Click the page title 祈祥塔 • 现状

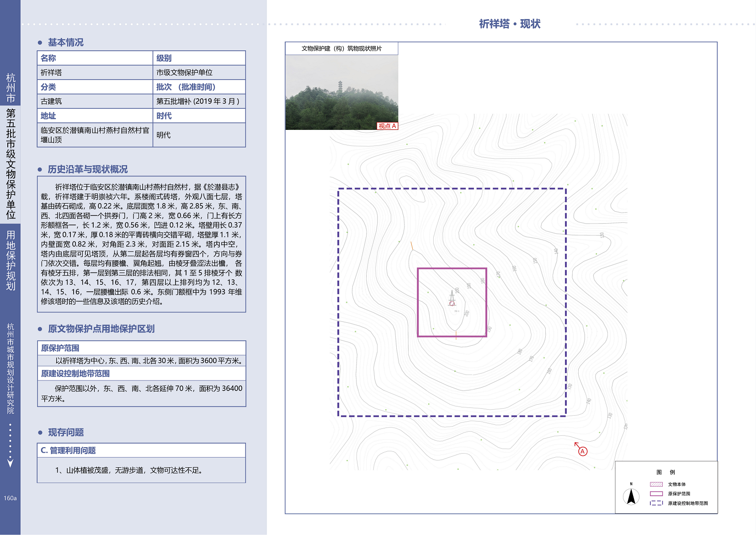510,24
